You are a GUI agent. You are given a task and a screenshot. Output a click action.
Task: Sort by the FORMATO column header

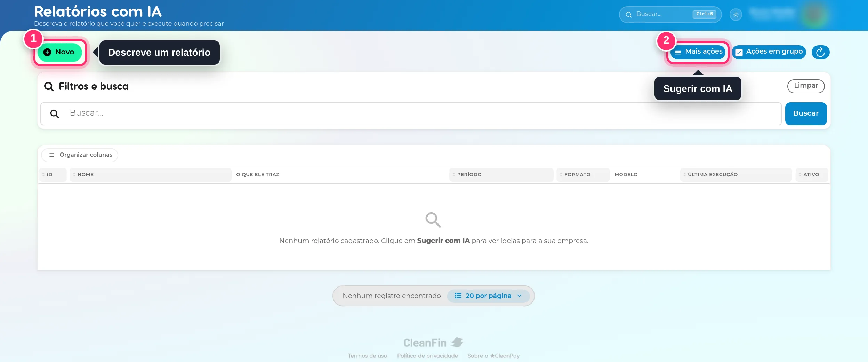point(583,174)
